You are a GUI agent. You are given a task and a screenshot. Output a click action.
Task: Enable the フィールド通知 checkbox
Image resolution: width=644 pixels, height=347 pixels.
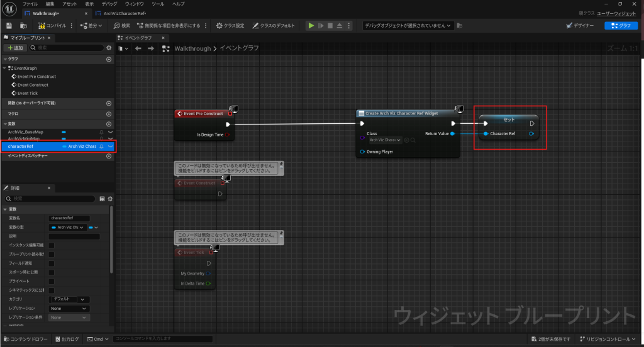click(x=52, y=263)
